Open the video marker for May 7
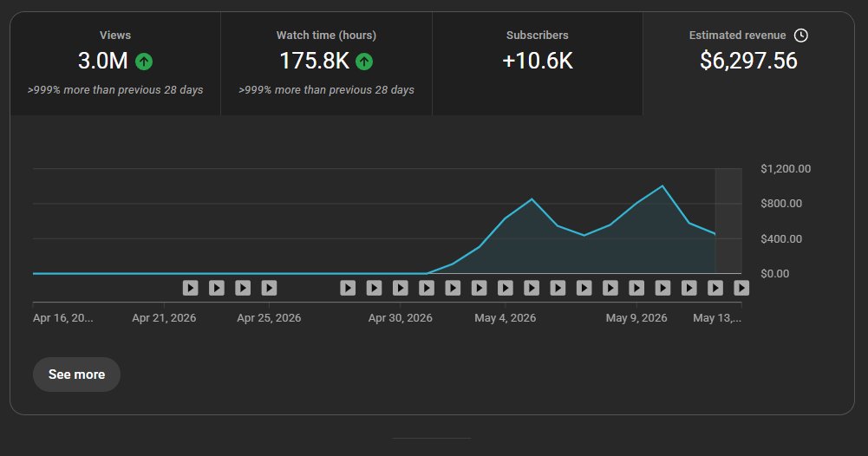The width and height of the screenshot is (868, 456). pyautogui.click(x=584, y=288)
